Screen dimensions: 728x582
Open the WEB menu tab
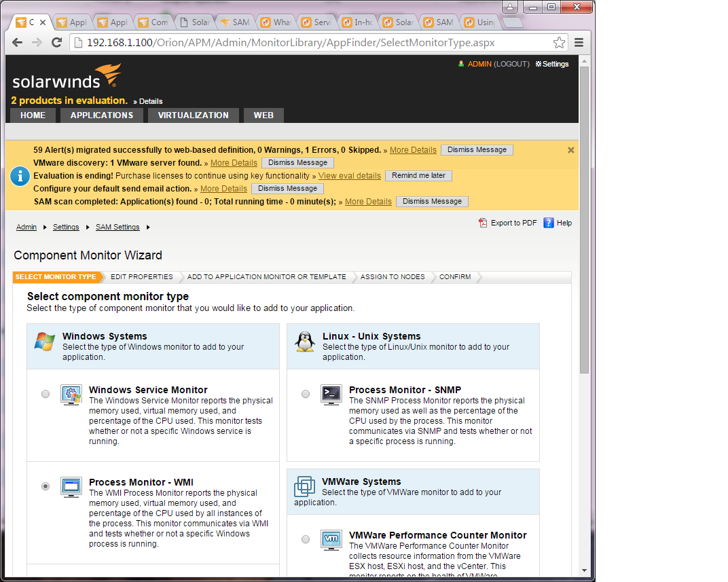coord(263,115)
